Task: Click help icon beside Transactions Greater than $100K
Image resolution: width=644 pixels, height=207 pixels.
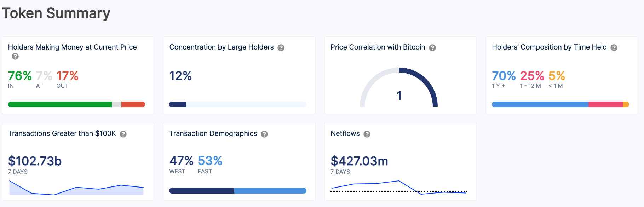Action: coord(123,134)
